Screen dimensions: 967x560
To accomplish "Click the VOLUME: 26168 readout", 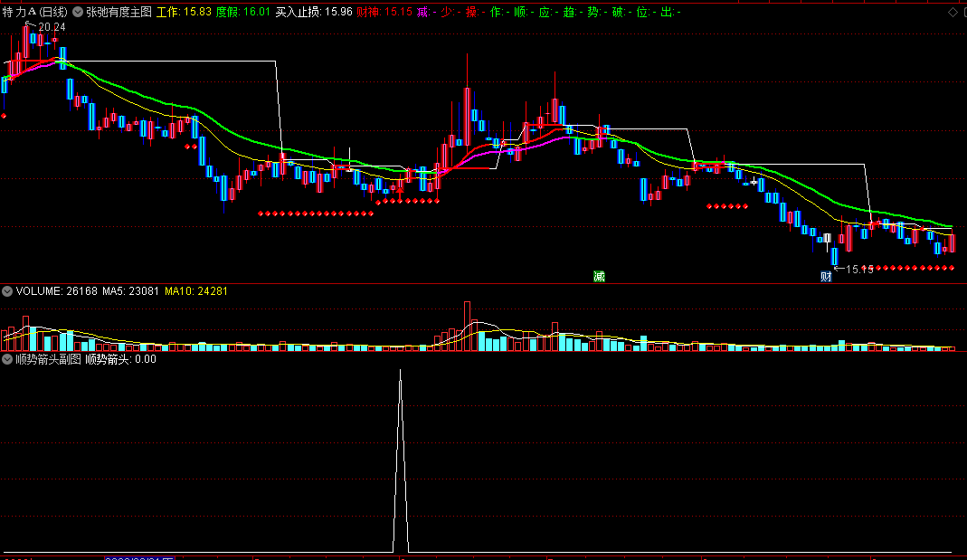I will click(57, 291).
